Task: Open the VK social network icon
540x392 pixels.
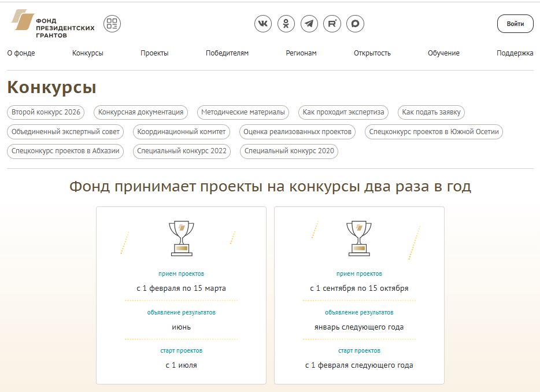Action: coord(263,24)
